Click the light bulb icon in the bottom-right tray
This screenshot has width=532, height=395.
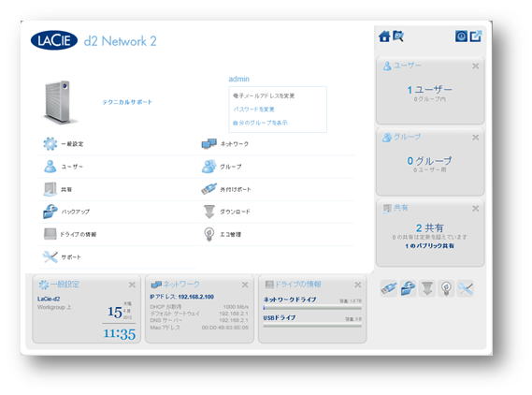click(x=446, y=288)
